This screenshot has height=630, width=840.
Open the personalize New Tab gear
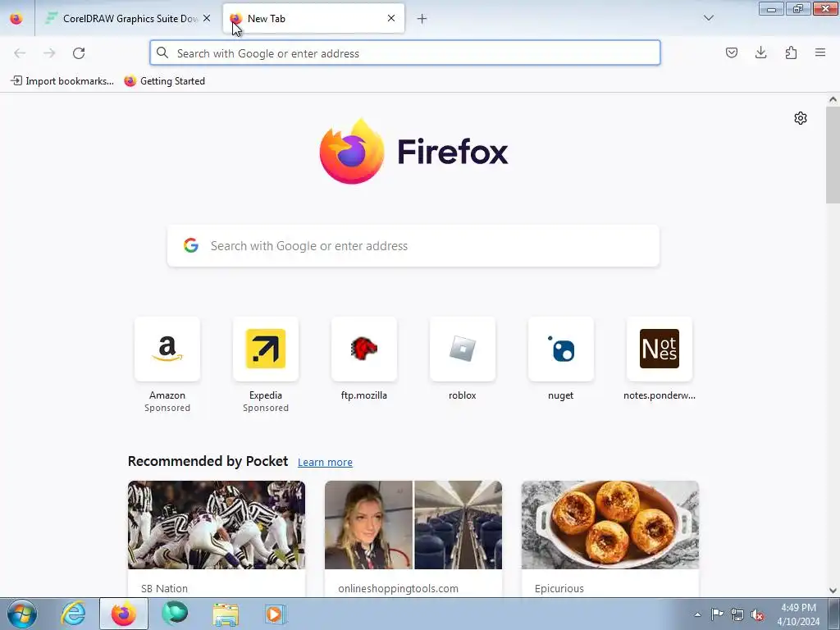coord(801,118)
